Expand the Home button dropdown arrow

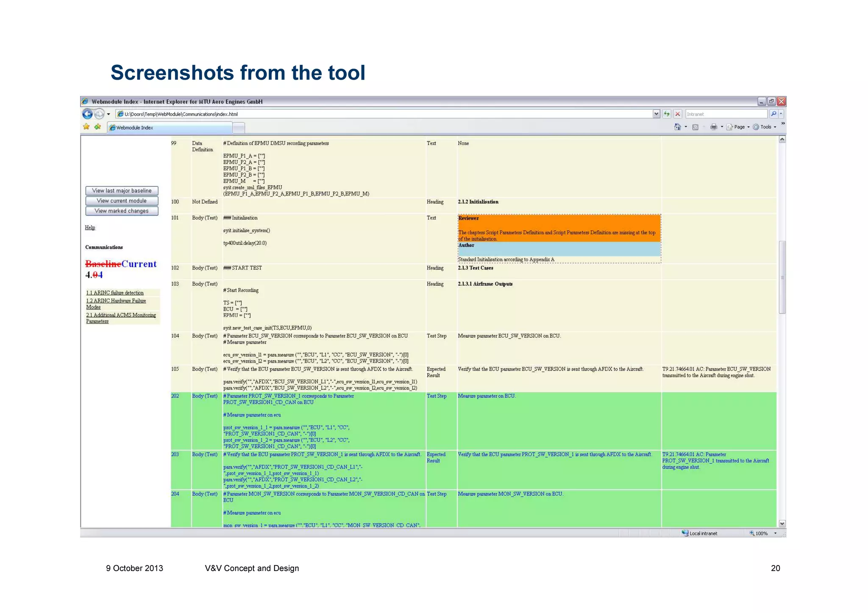click(x=686, y=127)
